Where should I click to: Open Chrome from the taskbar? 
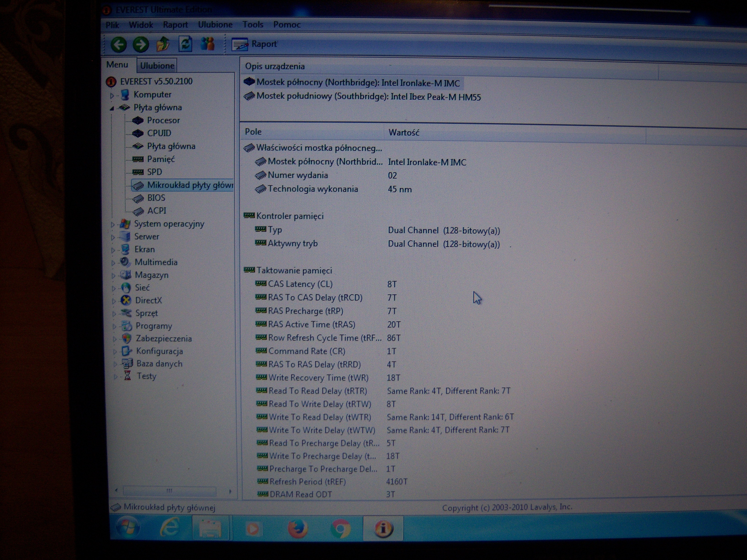pos(340,528)
